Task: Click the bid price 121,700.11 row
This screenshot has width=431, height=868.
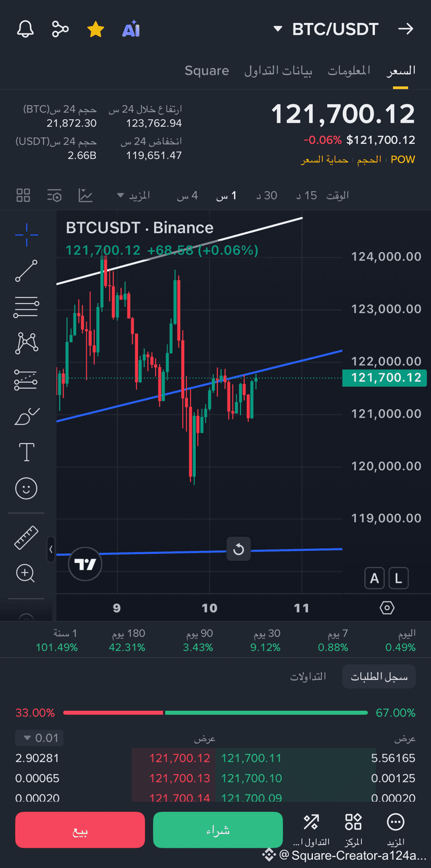Action: click(x=251, y=758)
